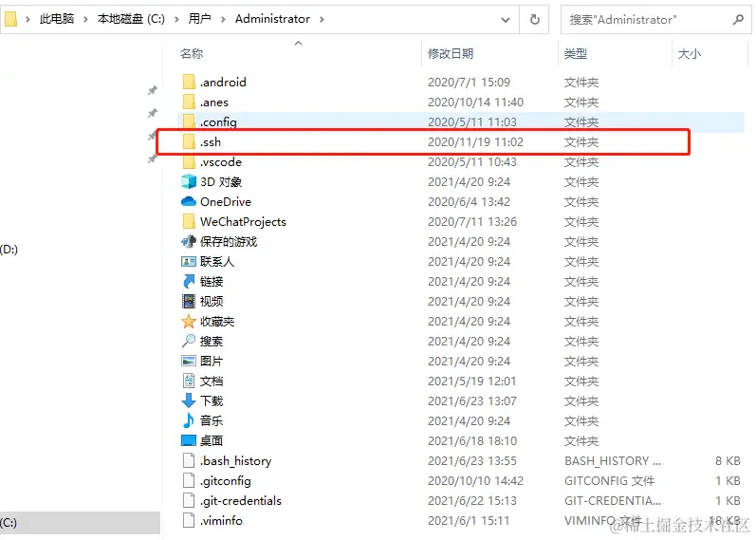Click date 2020/11/19 11:02 of .ssh
The width and height of the screenshot is (756, 540).
point(475,141)
